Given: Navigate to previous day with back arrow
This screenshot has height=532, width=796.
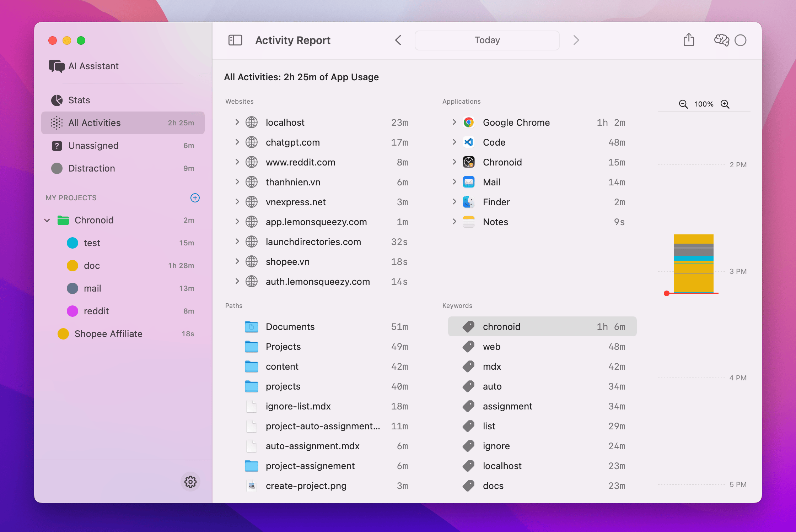Looking at the screenshot, I should point(398,40).
